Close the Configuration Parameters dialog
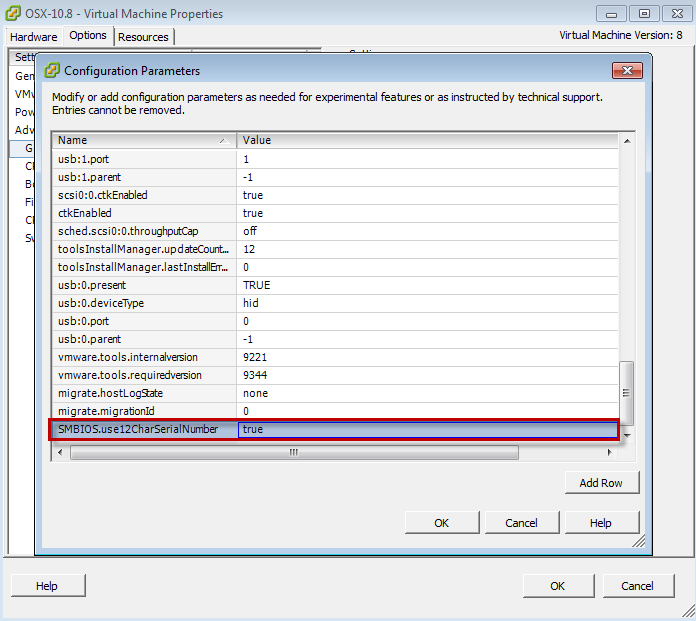Viewport: 696px width, 621px height. point(627,71)
